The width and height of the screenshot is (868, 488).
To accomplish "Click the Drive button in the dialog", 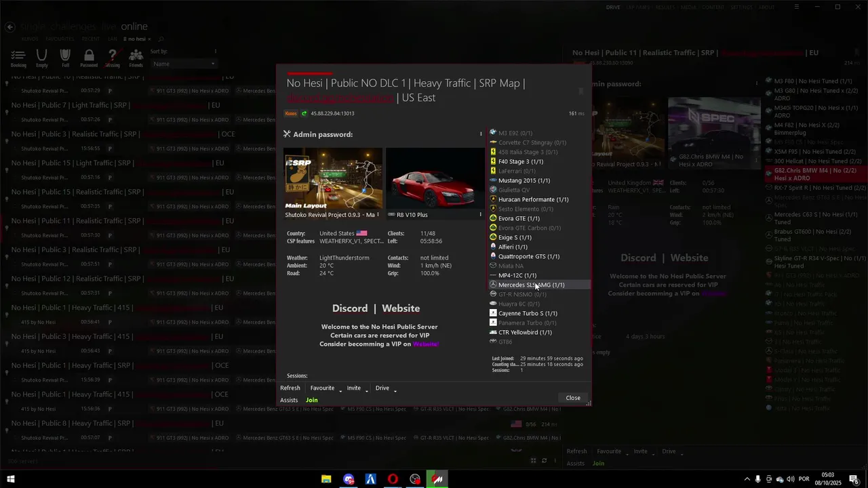I will tap(382, 388).
